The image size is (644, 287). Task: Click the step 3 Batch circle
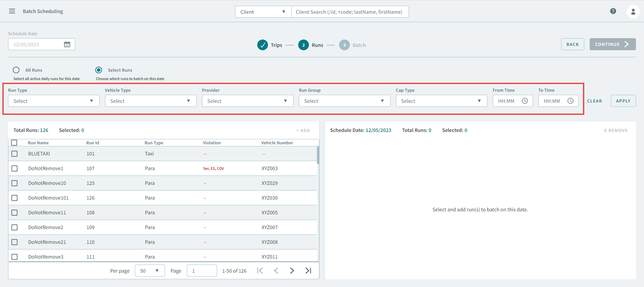click(x=344, y=45)
